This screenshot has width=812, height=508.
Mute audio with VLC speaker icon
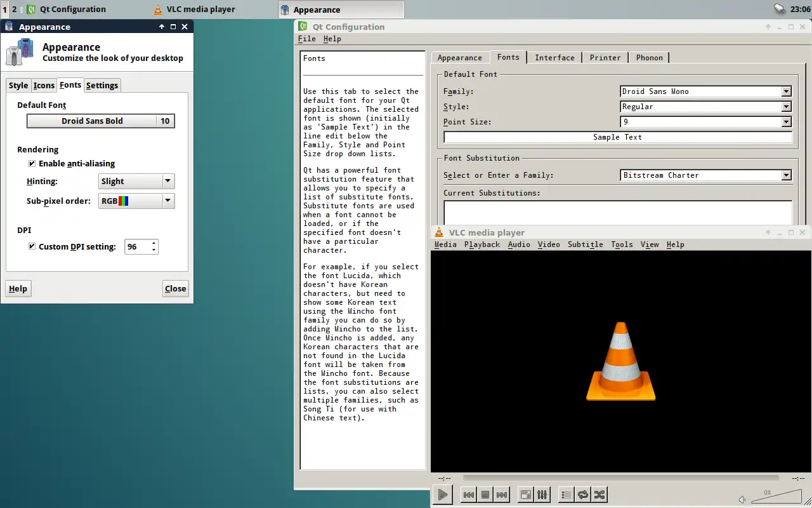(742, 500)
